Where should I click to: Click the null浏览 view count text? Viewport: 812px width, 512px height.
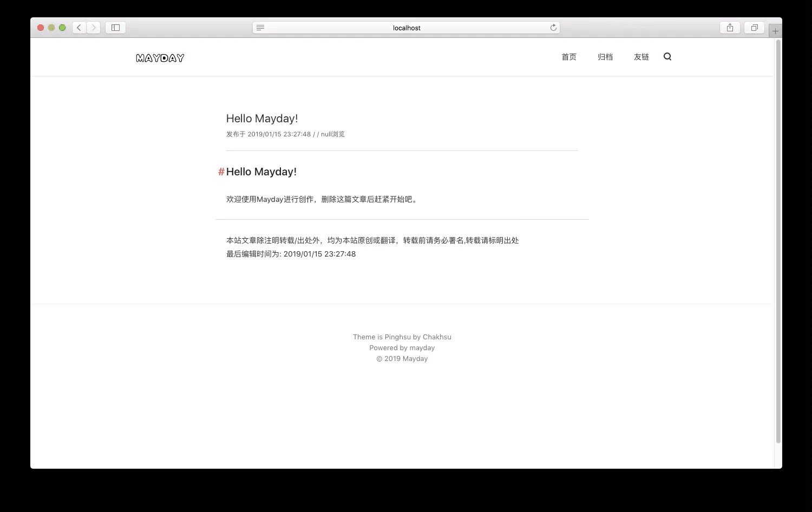coord(333,134)
